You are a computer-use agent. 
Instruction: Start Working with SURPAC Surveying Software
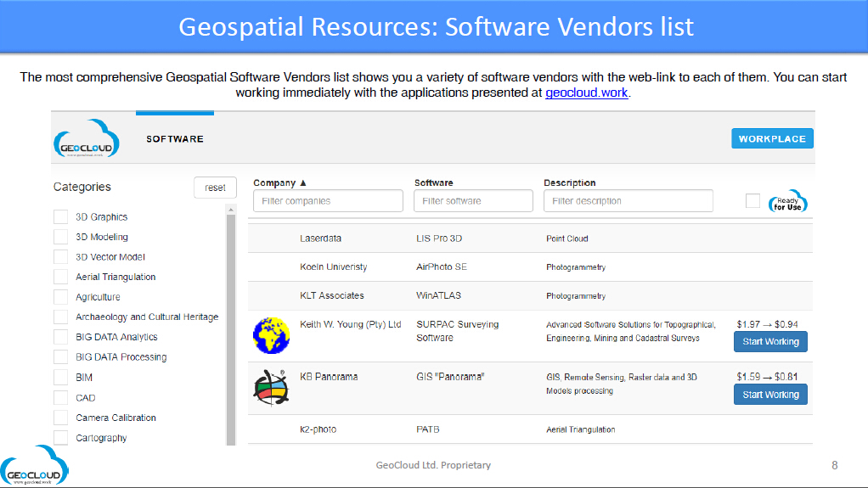click(770, 342)
